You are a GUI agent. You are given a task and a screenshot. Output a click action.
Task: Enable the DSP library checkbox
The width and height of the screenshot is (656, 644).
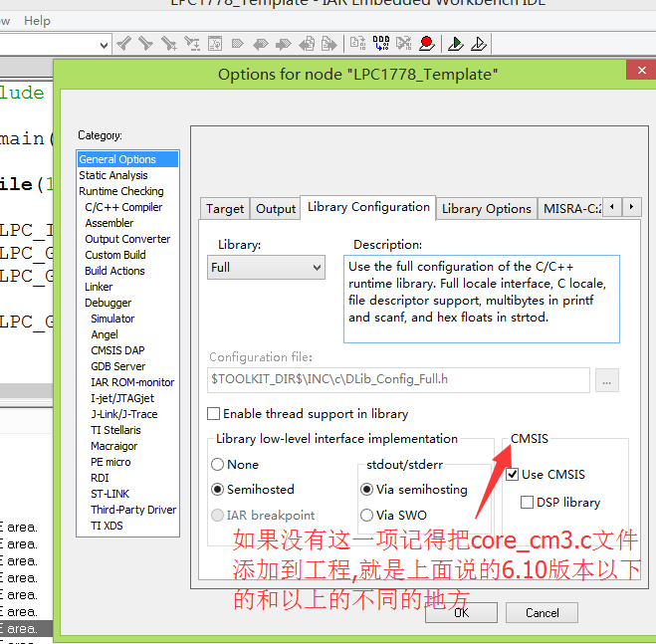[x=528, y=502]
